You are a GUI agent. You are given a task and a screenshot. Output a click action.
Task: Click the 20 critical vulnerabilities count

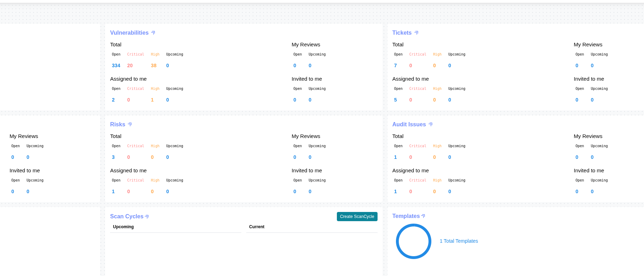coord(130,65)
